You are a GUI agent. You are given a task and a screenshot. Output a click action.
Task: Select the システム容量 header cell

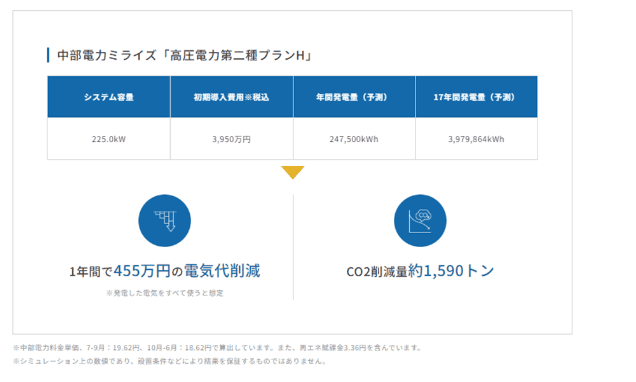(x=109, y=97)
